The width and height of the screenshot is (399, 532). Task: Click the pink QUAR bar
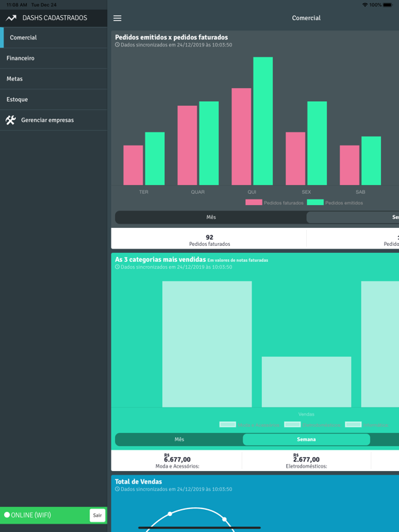(187, 145)
